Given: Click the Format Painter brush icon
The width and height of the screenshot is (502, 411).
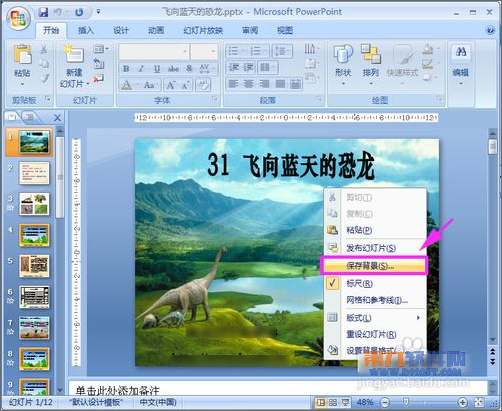Looking at the screenshot, I should click(44, 78).
